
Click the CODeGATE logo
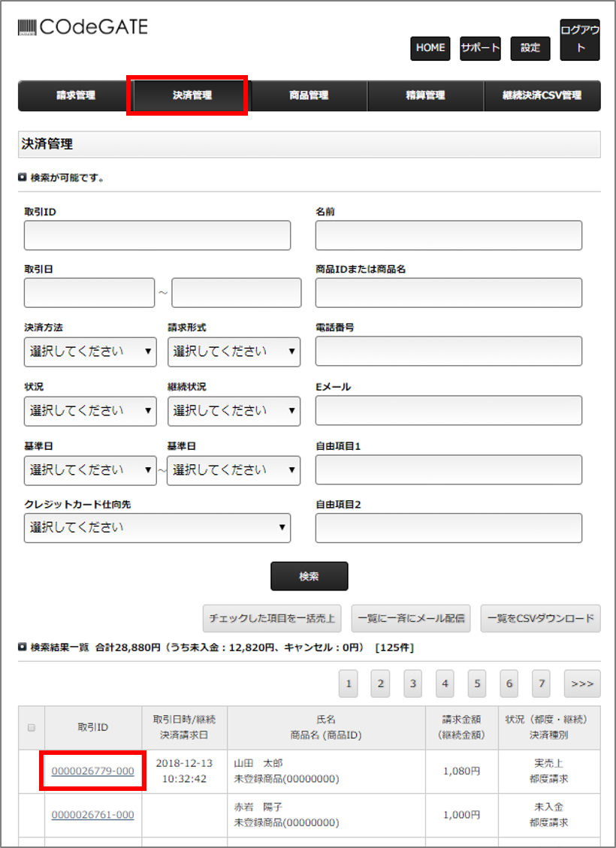(x=83, y=29)
